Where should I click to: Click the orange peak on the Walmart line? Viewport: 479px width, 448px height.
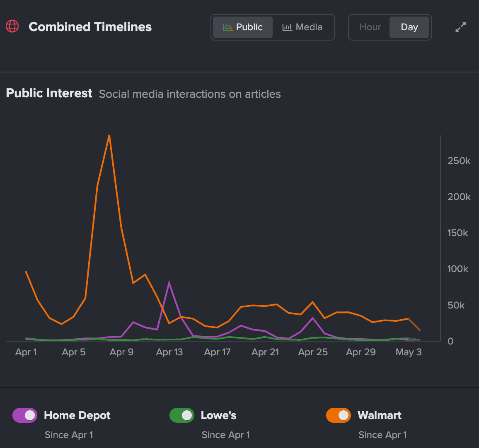[109, 135]
